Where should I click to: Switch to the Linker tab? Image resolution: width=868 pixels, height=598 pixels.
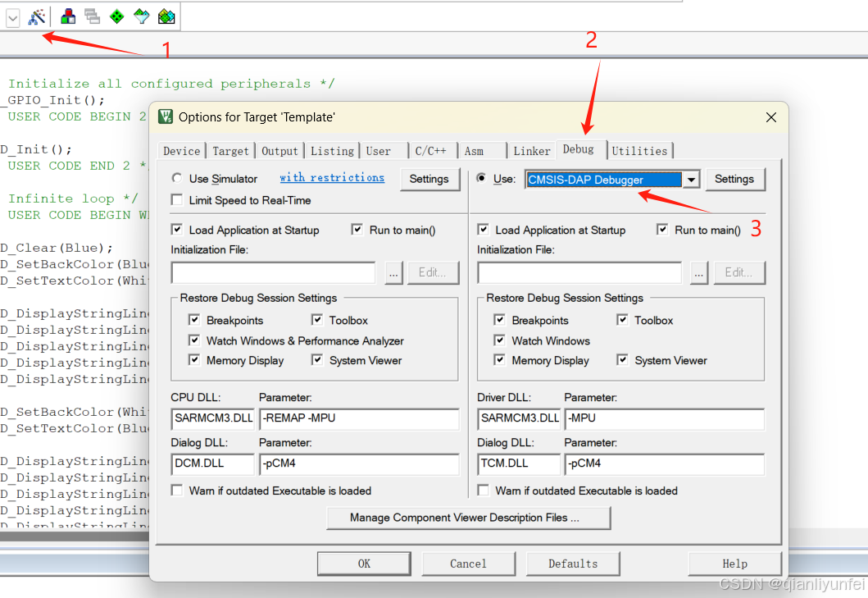pos(532,151)
